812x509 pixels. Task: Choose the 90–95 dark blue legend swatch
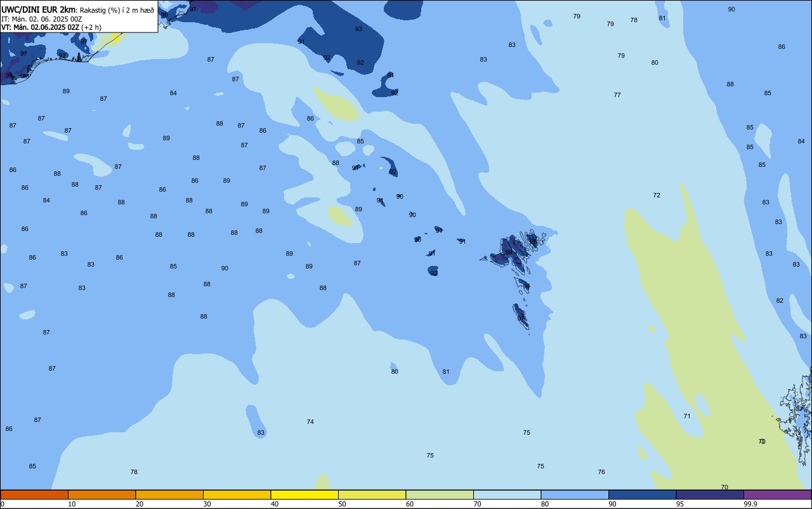click(x=642, y=494)
